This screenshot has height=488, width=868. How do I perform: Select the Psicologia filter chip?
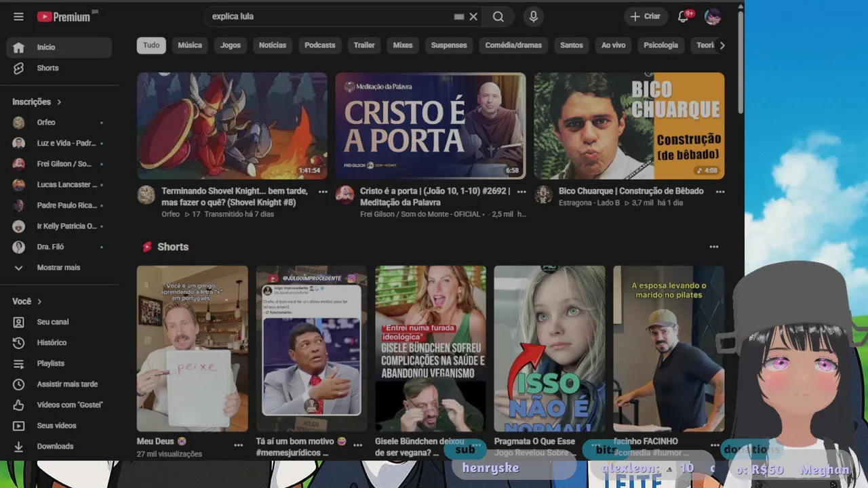pos(661,45)
